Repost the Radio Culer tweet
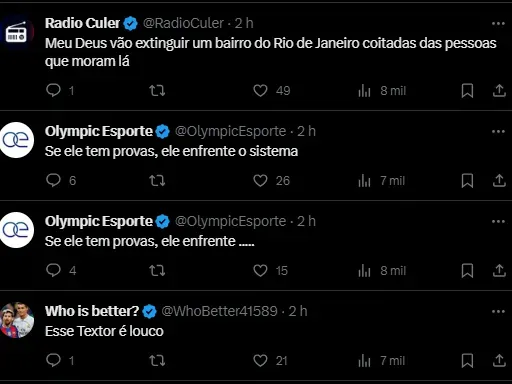The image size is (512, 384). 157,91
